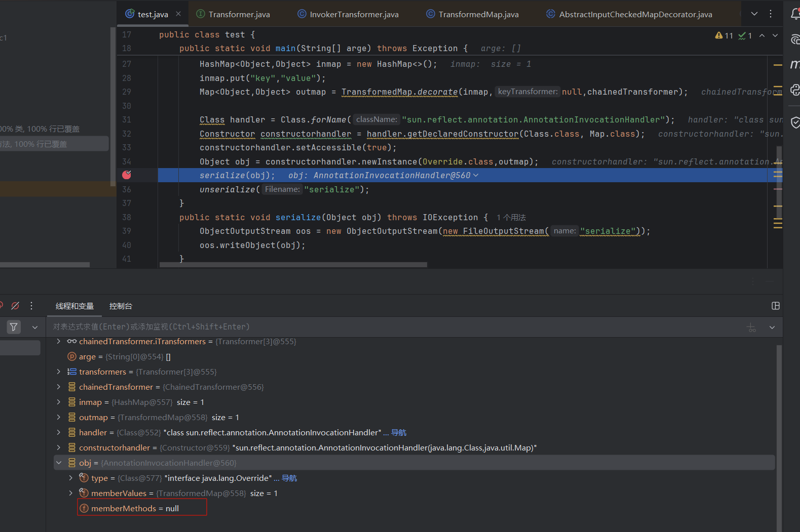Click the warnings count indicator showing 11

point(724,35)
